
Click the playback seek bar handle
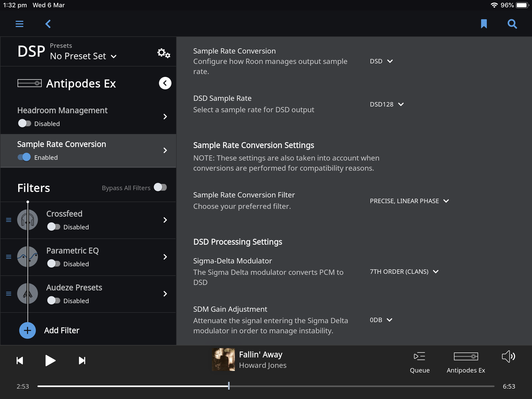coord(229,386)
